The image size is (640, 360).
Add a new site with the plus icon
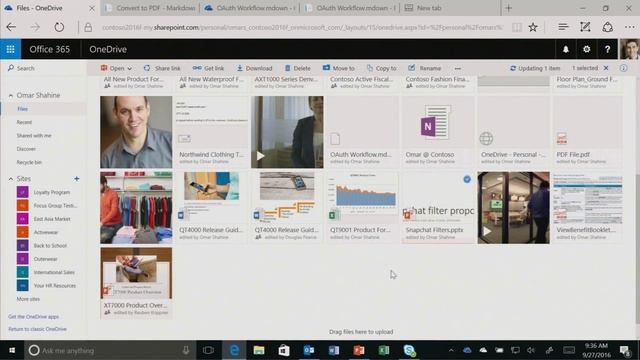point(76,179)
